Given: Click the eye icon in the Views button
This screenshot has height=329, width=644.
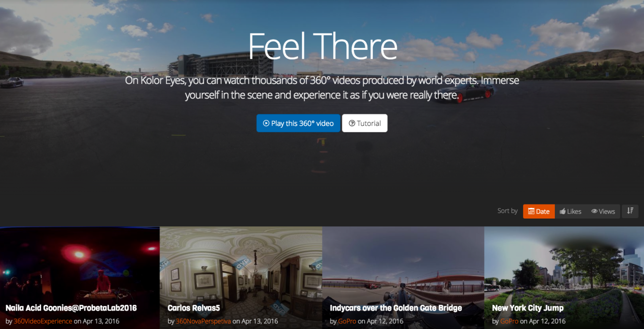Looking at the screenshot, I should [x=594, y=211].
